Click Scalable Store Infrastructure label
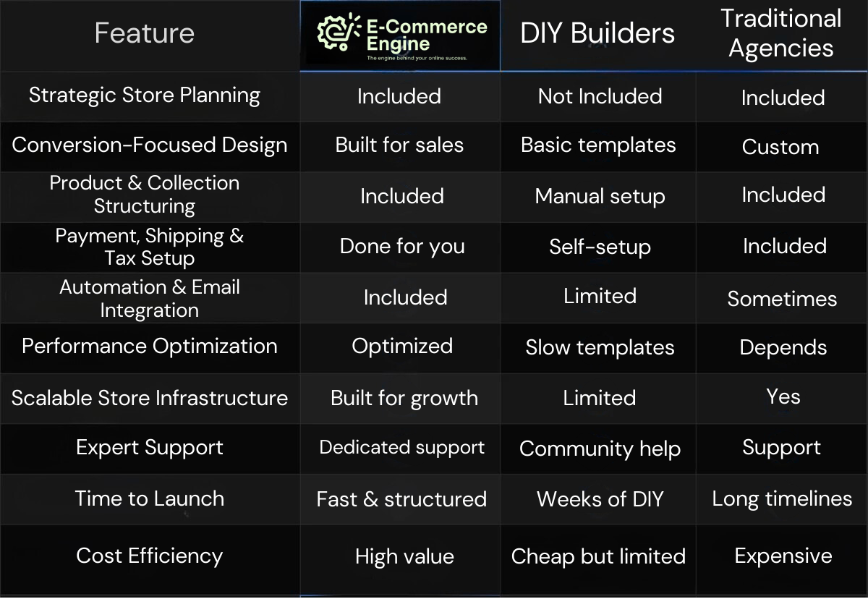The image size is (868, 599). (x=150, y=397)
